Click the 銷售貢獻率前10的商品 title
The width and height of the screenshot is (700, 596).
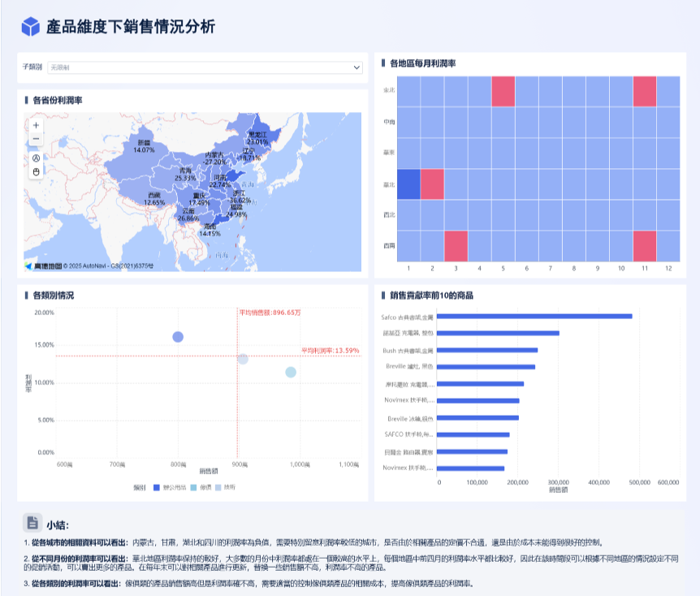pyautogui.click(x=431, y=296)
